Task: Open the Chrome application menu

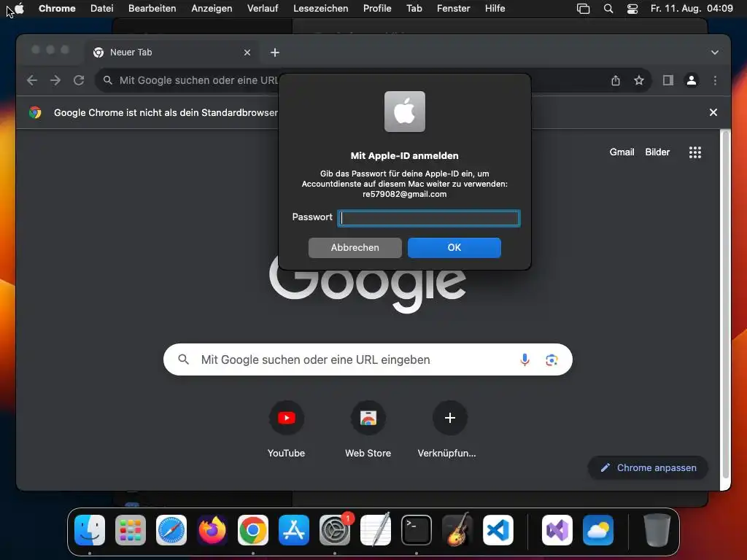Action: [x=57, y=9]
